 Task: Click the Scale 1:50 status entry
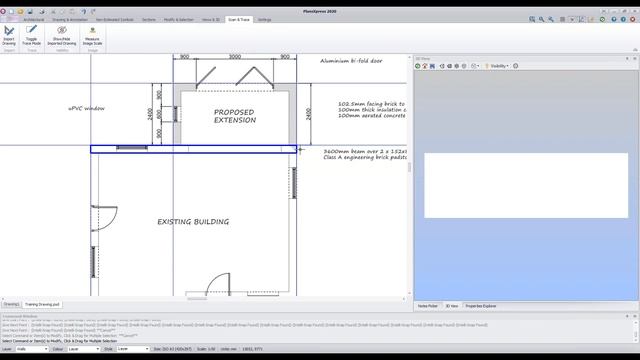point(206,349)
